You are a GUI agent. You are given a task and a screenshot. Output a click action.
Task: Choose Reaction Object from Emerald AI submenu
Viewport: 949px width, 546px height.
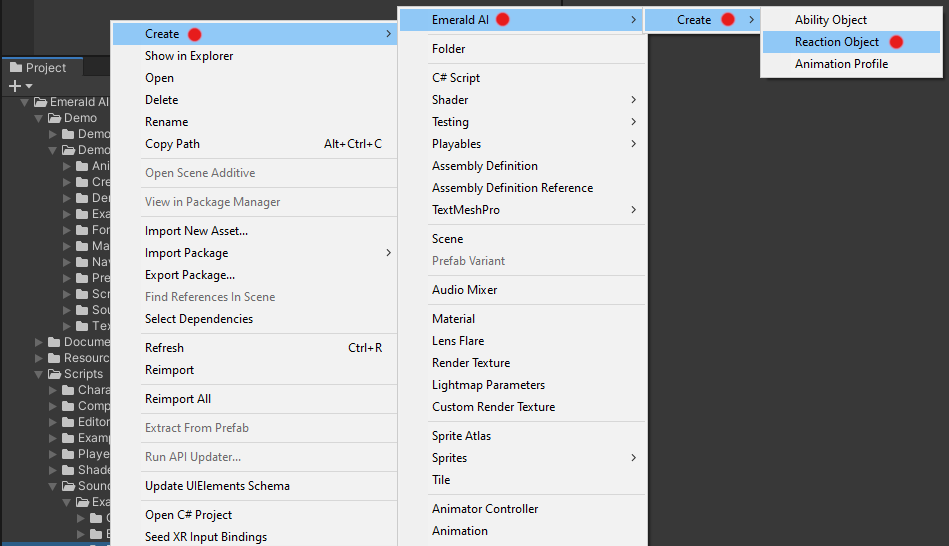click(x=837, y=42)
